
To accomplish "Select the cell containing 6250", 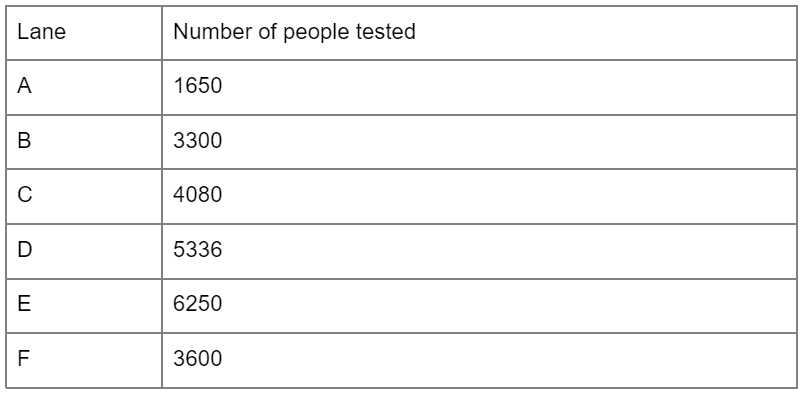I will tap(479, 306).
